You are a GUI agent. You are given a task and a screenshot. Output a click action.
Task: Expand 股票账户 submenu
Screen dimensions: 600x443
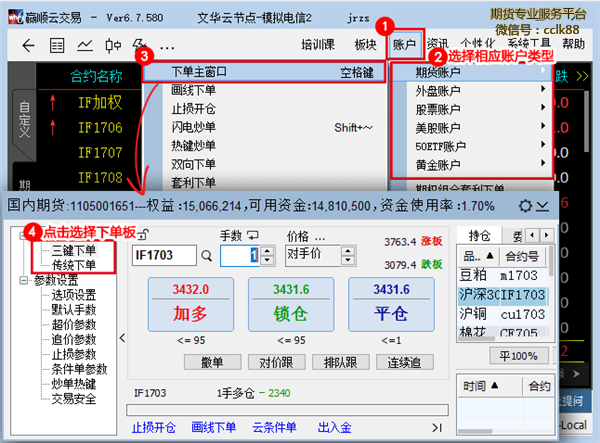(x=472, y=109)
